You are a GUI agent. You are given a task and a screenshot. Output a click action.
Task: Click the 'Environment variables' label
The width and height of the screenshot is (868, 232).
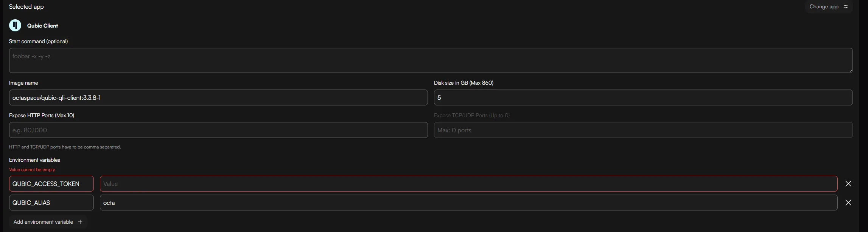pyautogui.click(x=34, y=160)
